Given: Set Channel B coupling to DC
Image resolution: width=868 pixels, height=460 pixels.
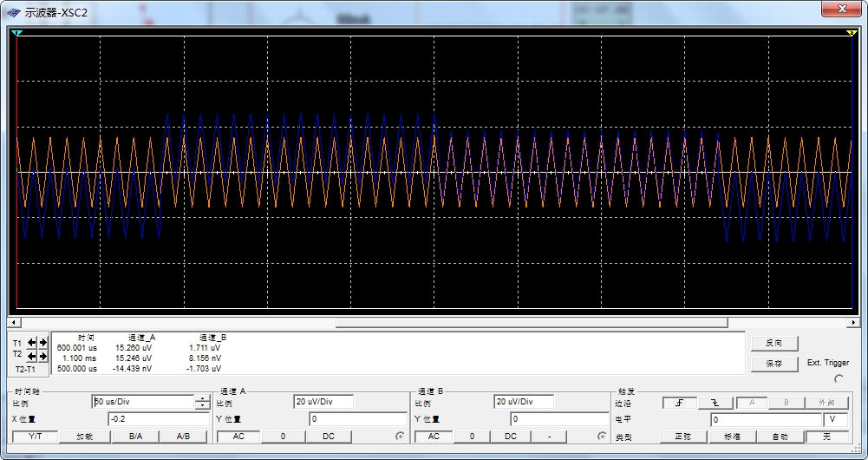Looking at the screenshot, I should [511, 437].
